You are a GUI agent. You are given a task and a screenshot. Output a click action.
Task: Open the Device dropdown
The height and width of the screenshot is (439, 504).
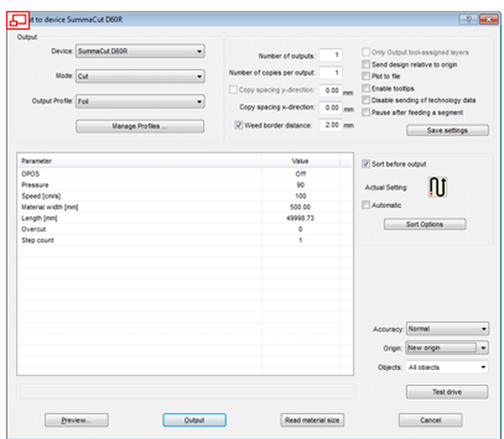(140, 51)
